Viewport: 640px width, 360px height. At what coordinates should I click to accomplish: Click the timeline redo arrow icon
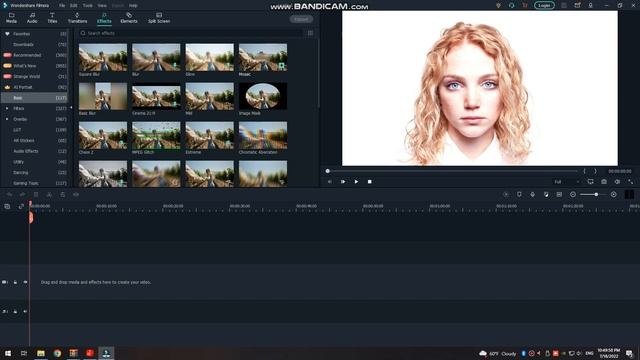22,195
